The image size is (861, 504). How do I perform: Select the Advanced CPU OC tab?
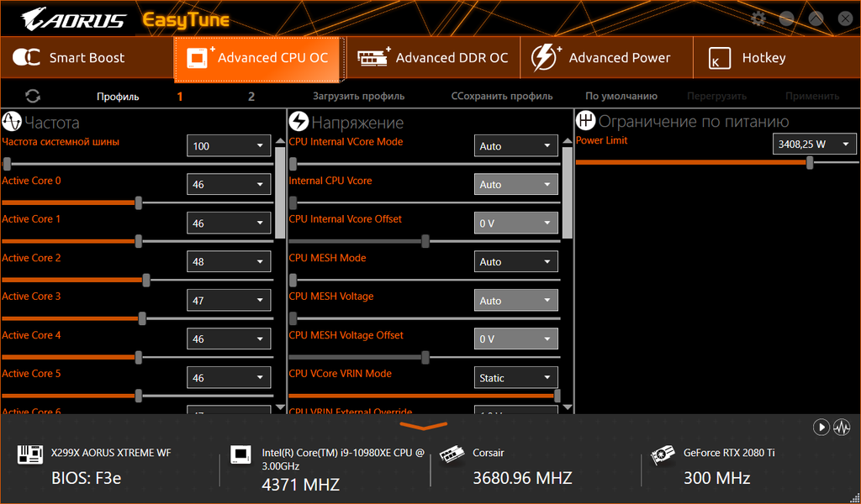[x=260, y=60]
